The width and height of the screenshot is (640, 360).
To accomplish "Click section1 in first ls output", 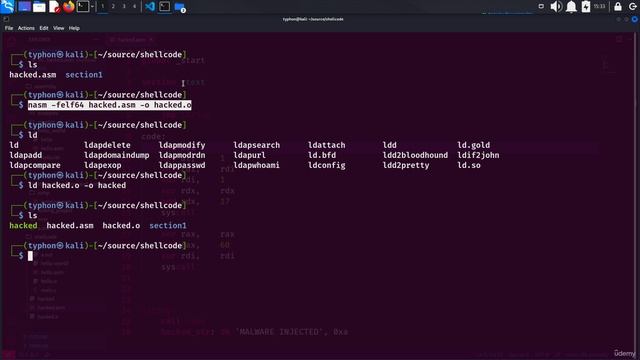I will (84, 75).
